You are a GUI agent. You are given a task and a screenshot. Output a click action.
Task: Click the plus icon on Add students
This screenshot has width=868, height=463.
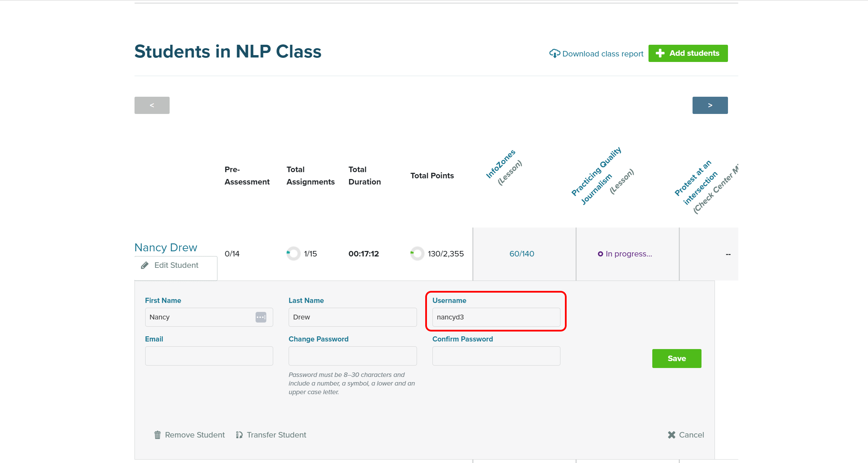660,53
